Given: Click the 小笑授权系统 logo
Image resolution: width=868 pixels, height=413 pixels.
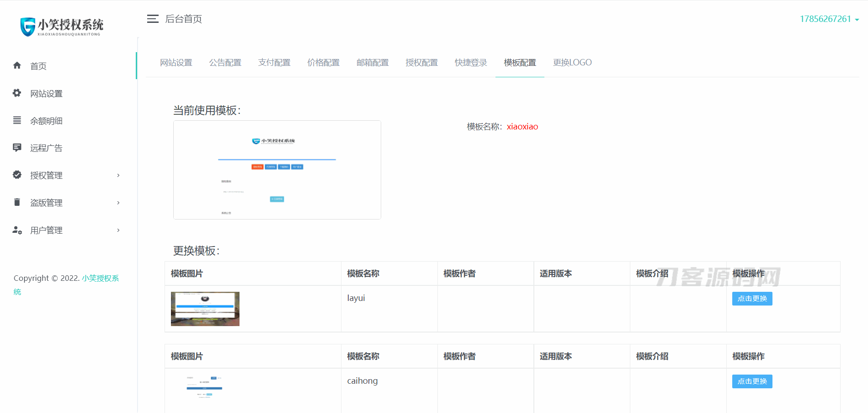Looking at the screenshot, I should (x=62, y=27).
